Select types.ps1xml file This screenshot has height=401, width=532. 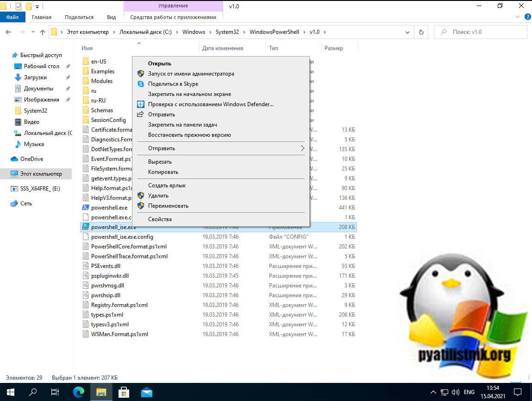click(x=107, y=315)
